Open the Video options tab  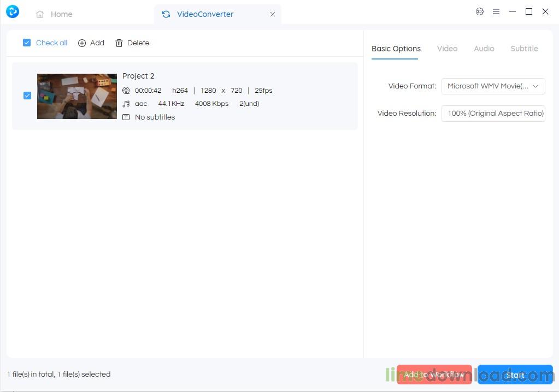(x=447, y=49)
